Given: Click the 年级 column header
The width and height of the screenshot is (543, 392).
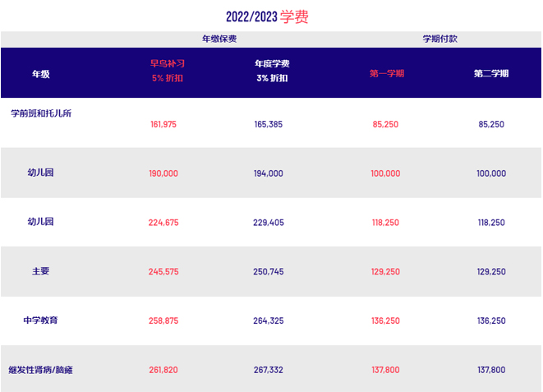Looking at the screenshot, I should click(40, 74).
